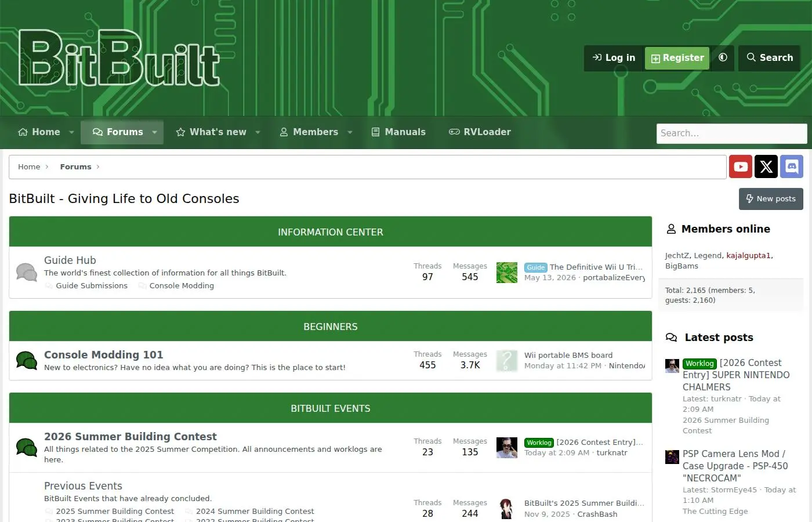Click the Log in button
This screenshot has height=522, width=812.
point(614,58)
